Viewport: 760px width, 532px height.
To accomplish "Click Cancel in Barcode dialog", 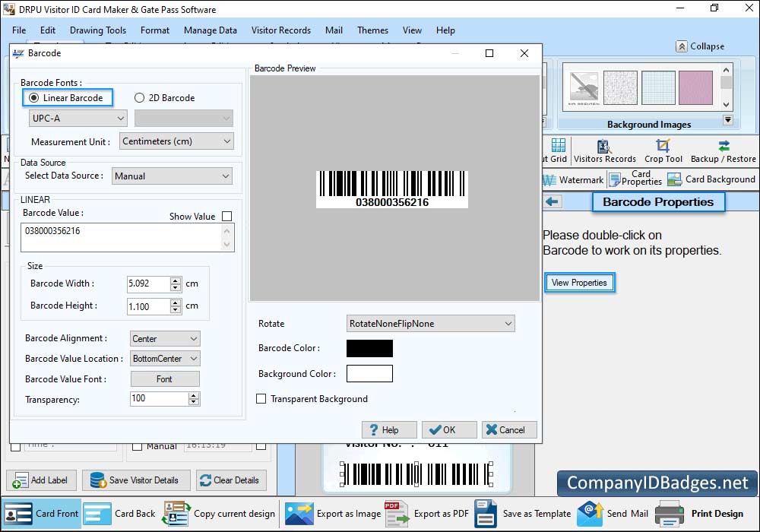I will click(509, 429).
